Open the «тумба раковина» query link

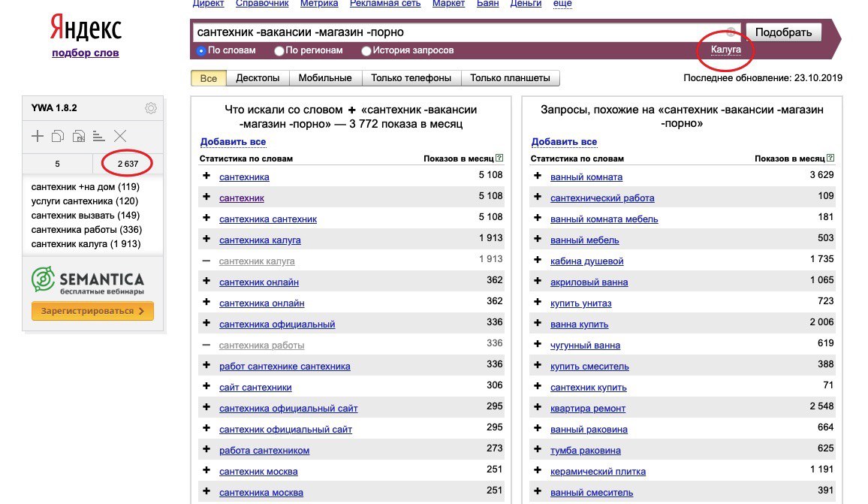point(585,450)
